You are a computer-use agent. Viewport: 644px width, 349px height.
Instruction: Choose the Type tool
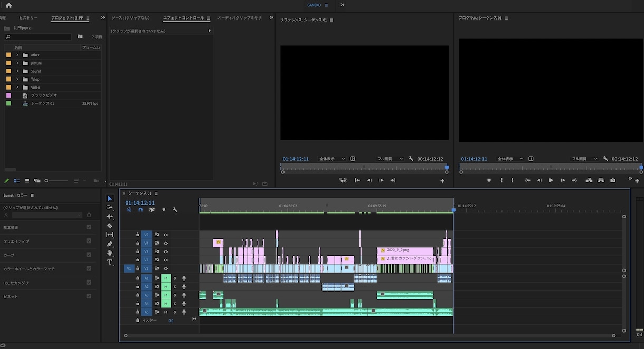(110, 262)
